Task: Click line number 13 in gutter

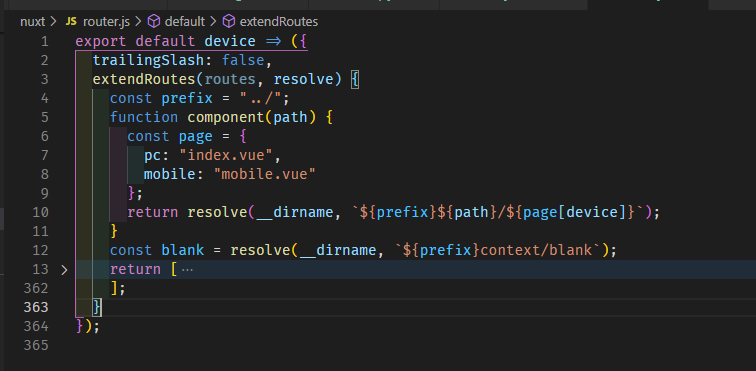Action: point(41,269)
